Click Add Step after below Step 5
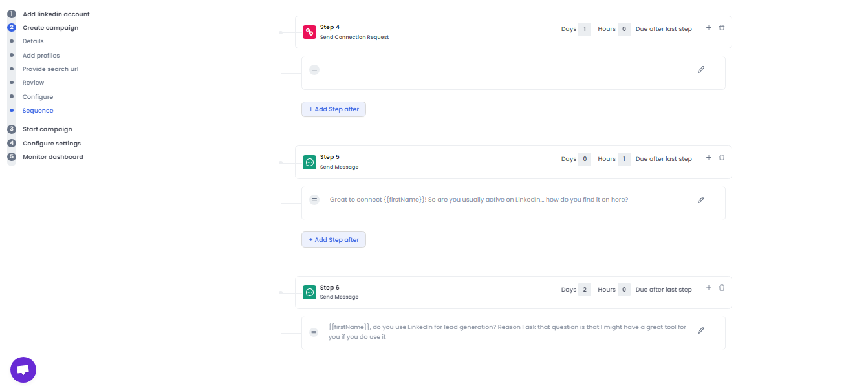Screen dimensions: 868x386 tap(334, 240)
